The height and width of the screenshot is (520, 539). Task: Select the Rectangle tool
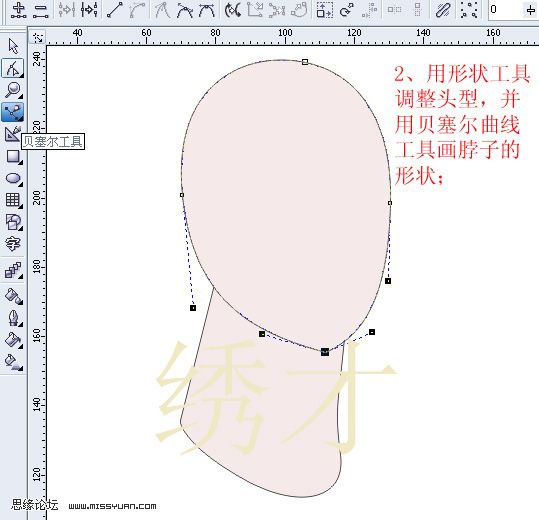point(14,156)
